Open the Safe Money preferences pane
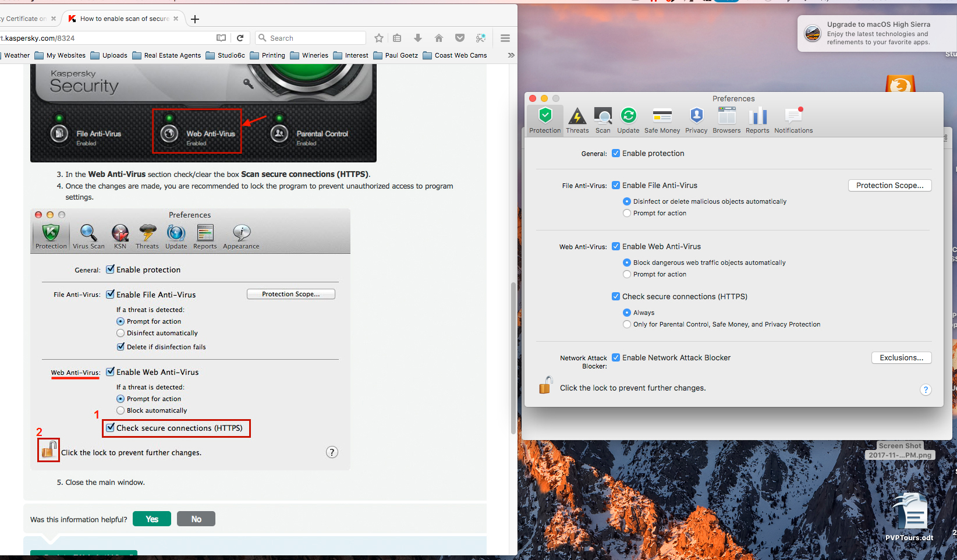This screenshot has width=957, height=560. [x=662, y=120]
